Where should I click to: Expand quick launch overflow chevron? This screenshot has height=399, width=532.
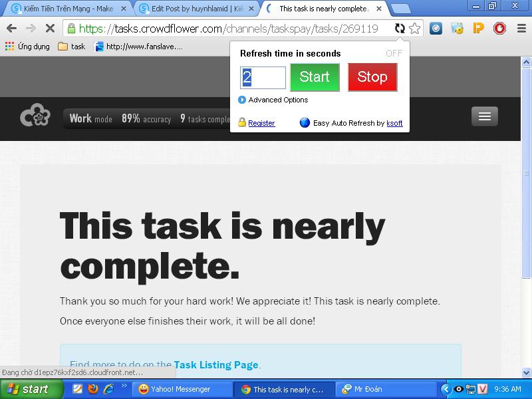click(124, 386)
